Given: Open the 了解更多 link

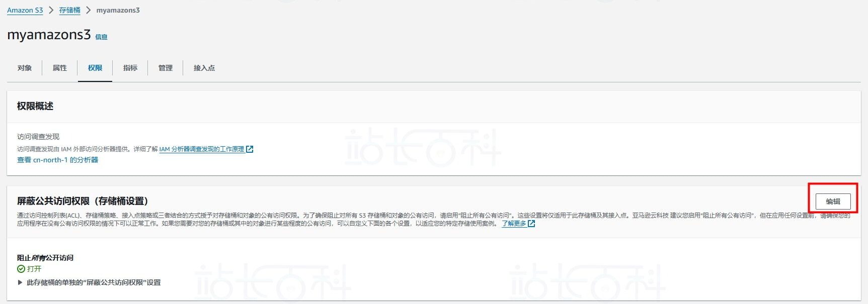Looking at the screenshot, I should click(514, 224).
